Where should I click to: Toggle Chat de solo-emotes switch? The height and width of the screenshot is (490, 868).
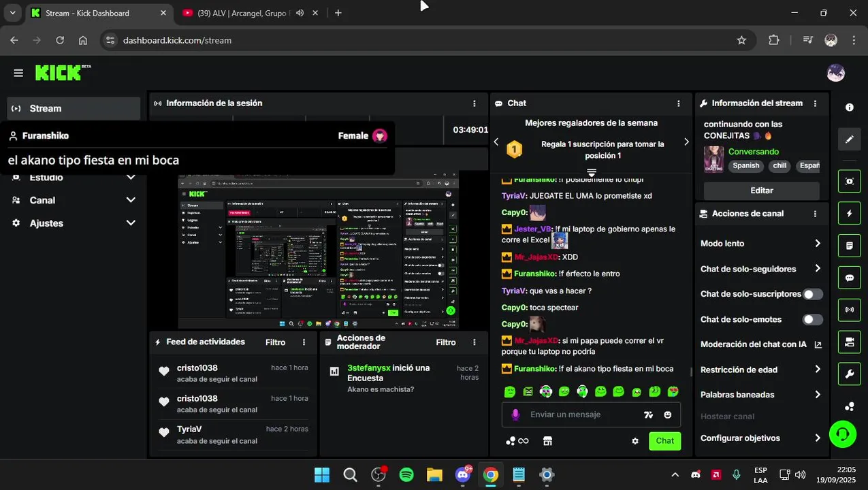click(x=813, y=319)
